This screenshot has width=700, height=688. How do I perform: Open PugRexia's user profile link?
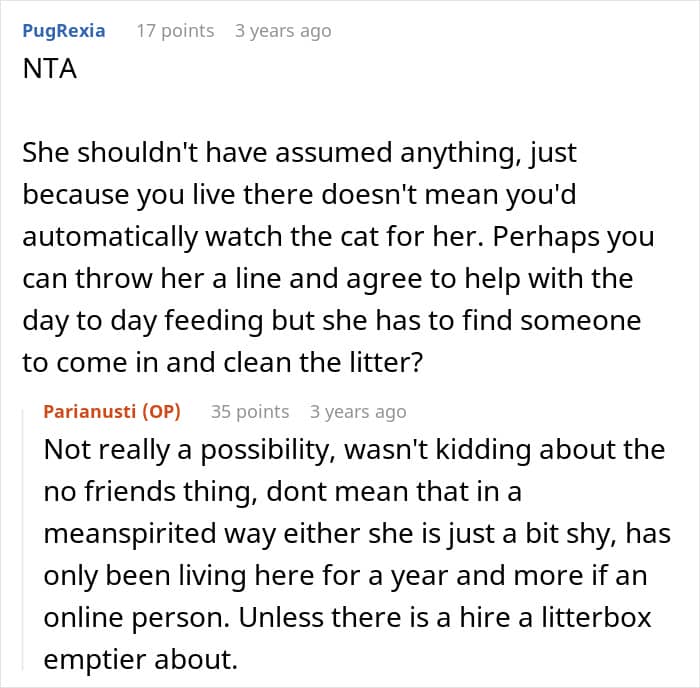pyautogui.click(x=63, y=31)
